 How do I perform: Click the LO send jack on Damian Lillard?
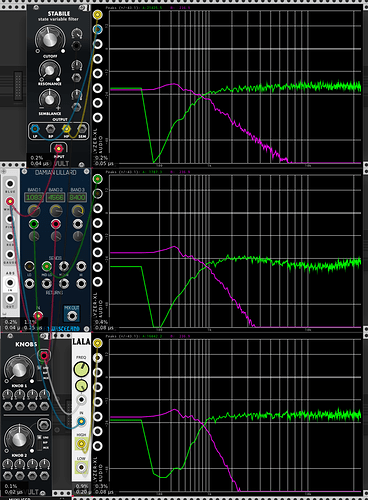(29, 266)
